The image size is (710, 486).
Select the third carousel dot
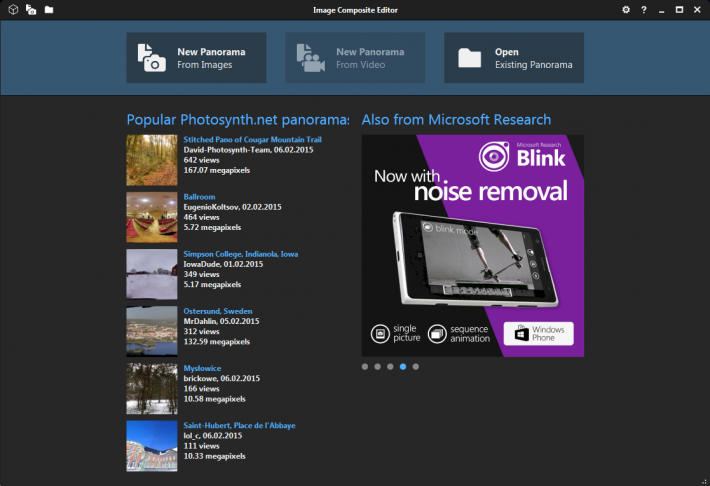pyautogui.click(x=390, y=367)
